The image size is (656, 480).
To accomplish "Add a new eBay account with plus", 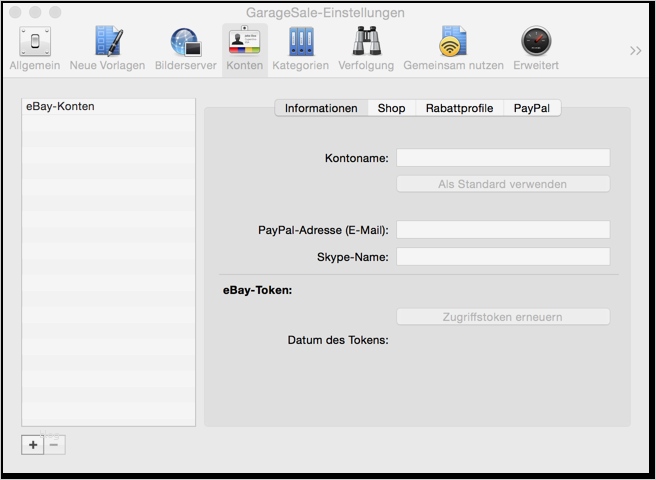I will coord(33,445).
